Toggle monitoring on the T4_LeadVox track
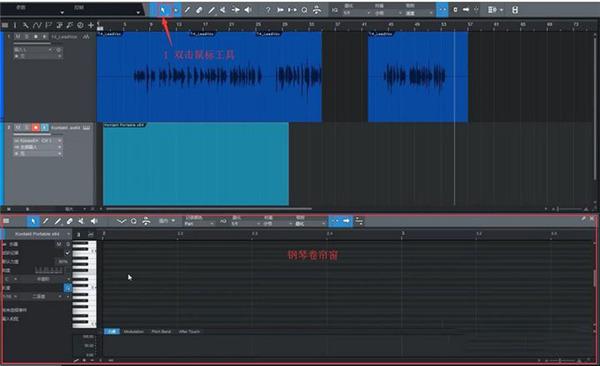600x366 pixels. pyautogui.click(x=44, y=36)
